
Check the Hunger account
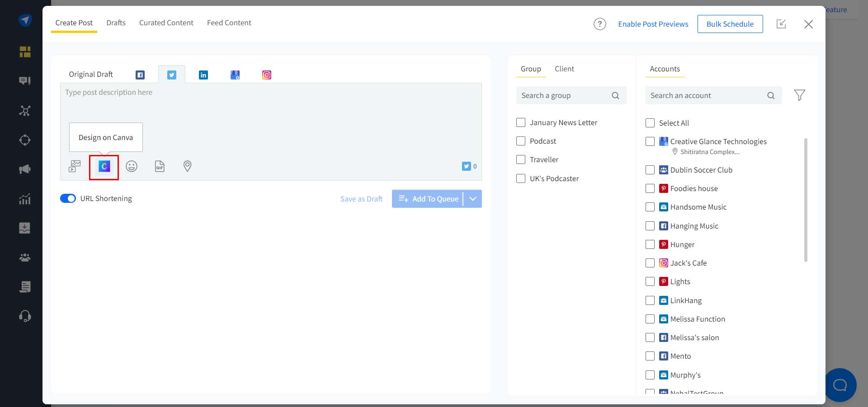coord(650,244)
